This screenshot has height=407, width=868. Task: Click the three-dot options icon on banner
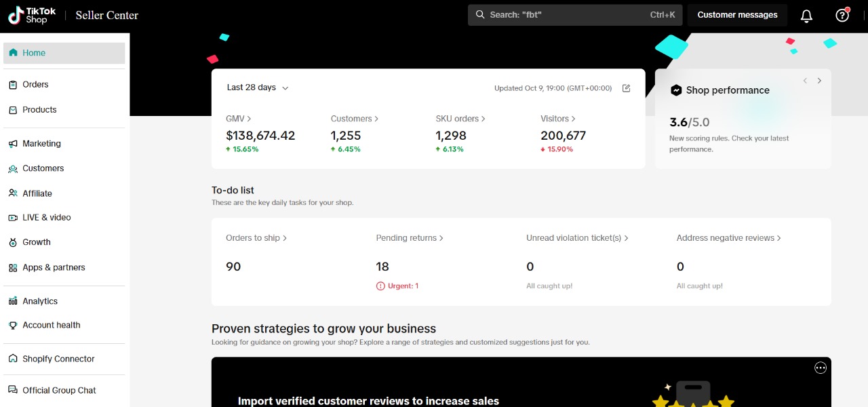pos(821,368)
